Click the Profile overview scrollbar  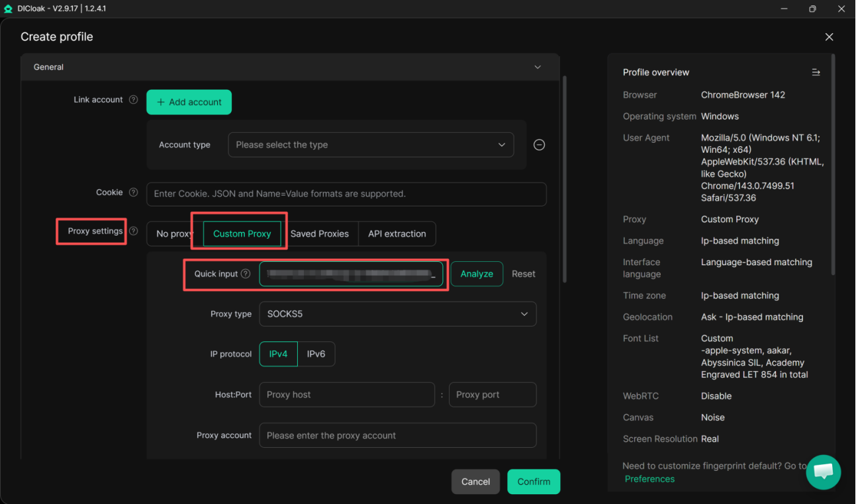click(833, 165)
